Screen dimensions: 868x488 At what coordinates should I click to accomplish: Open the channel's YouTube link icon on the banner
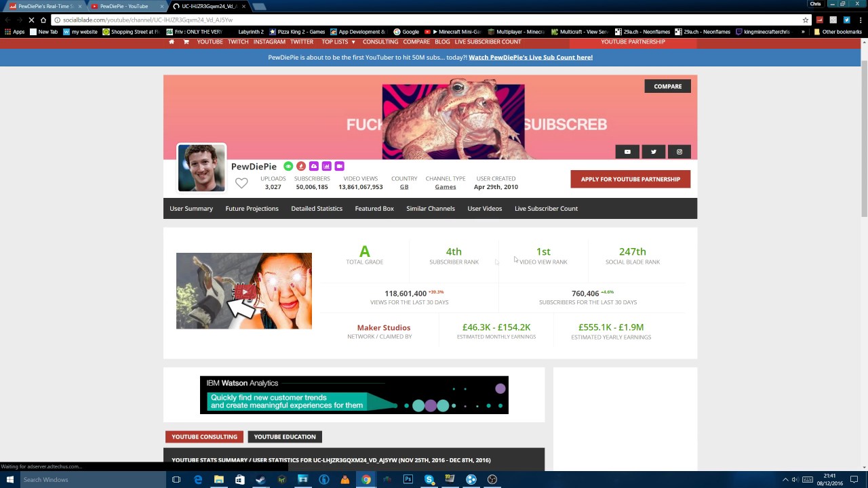[x=627, y=152]
